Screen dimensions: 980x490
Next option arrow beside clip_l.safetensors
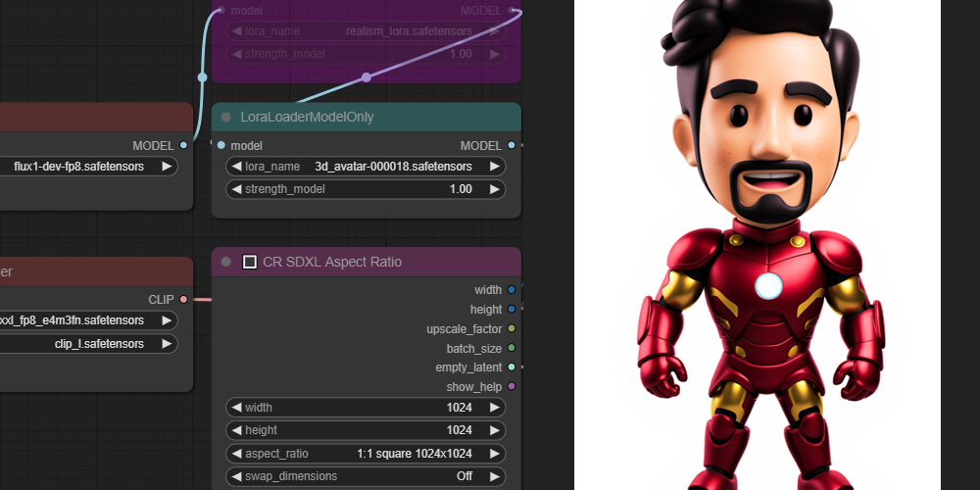click(x=167, y=344)
